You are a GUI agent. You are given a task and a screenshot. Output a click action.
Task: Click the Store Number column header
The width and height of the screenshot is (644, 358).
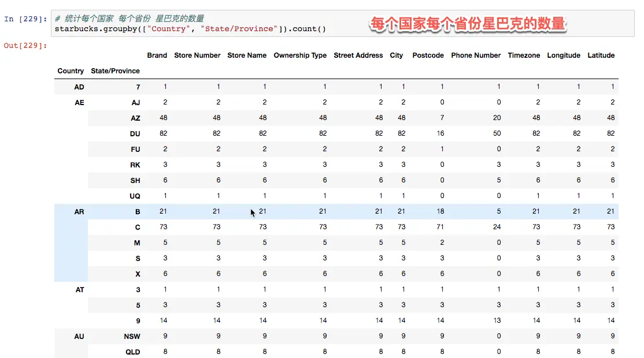pos(197,55)
